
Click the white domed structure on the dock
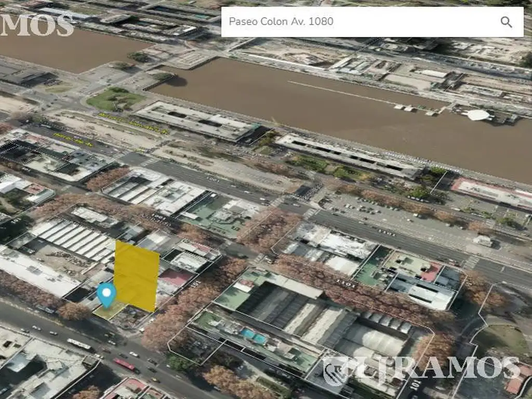pyautogui.click(x=478, y=115)
